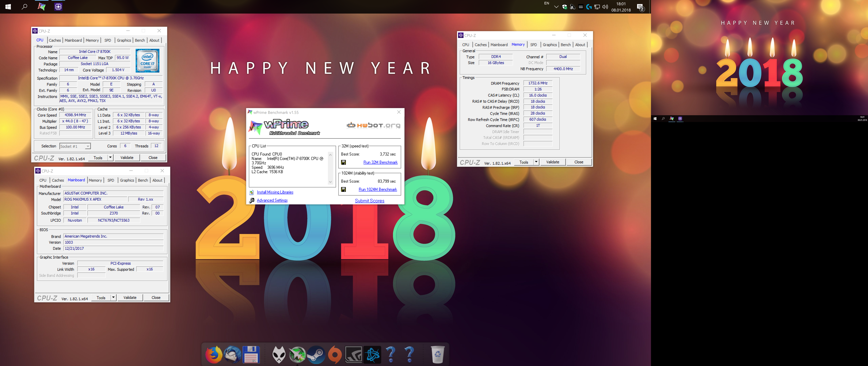Open Tools dropdown arrow in Memory window
This screenshot has height=366, width=868.
pyautogui.click(x=536, y=162)
